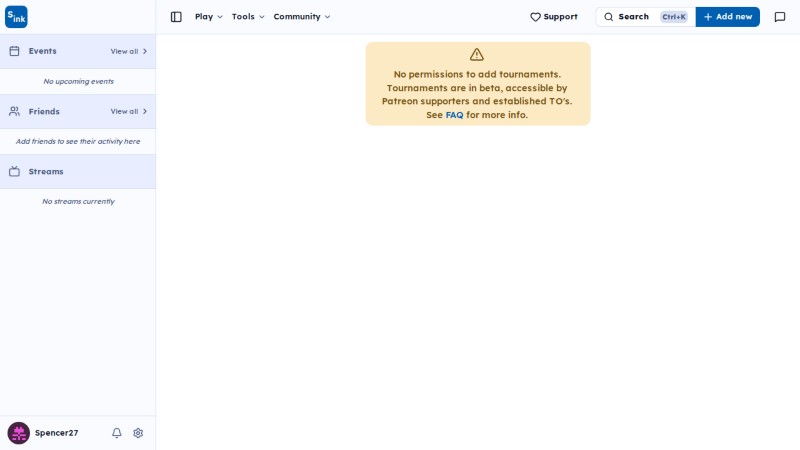Screen dimensions: 800x450
Task: Open the chat messages icon
Action: [780, 17]
